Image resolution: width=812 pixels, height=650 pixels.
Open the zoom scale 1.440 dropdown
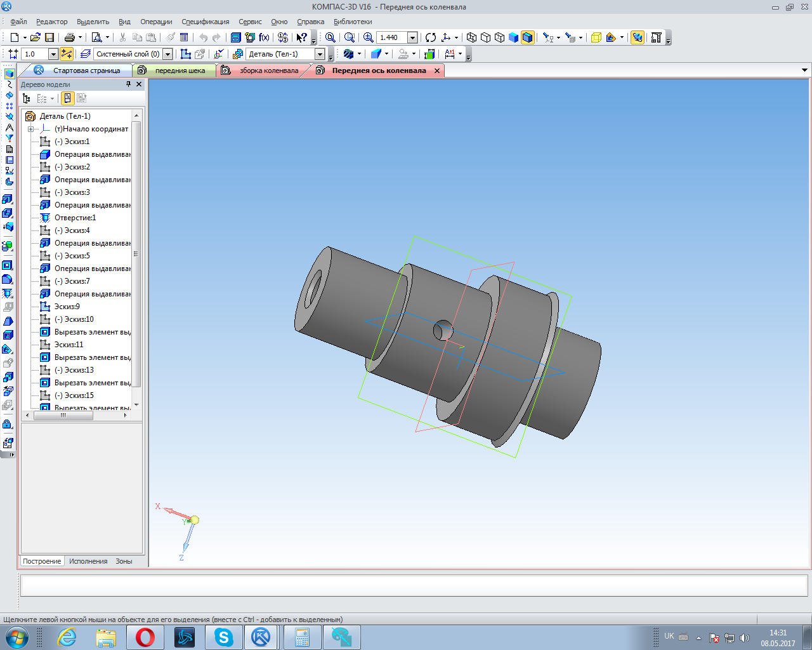[x=412, y=37]
